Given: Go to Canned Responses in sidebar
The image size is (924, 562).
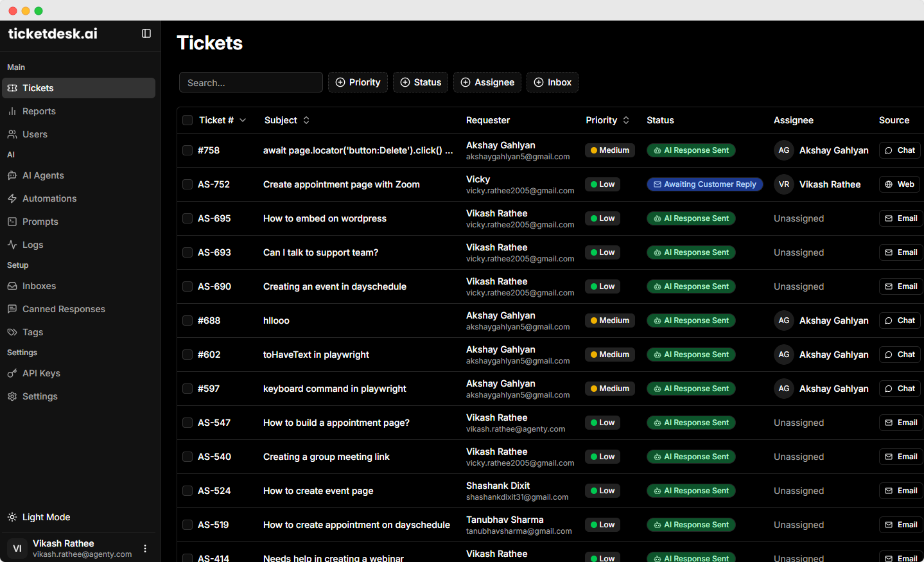Looking at the screenshot, I should (x=64, y=309).
